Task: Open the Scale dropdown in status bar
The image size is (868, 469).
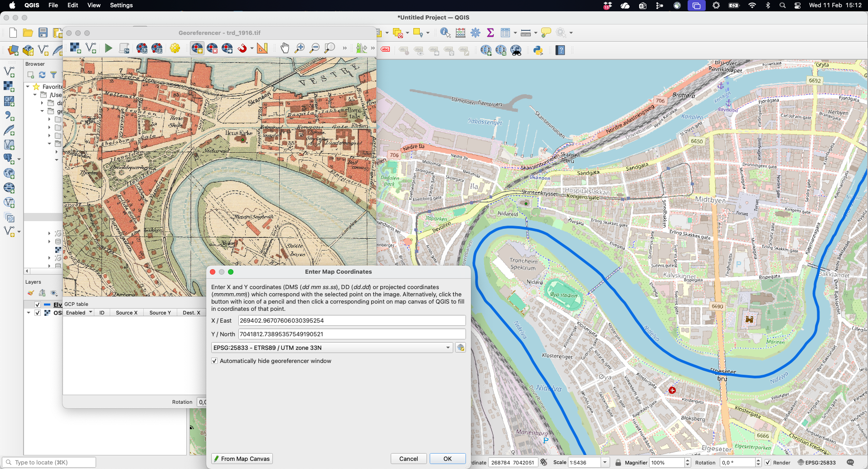Action: pos(605,463)
